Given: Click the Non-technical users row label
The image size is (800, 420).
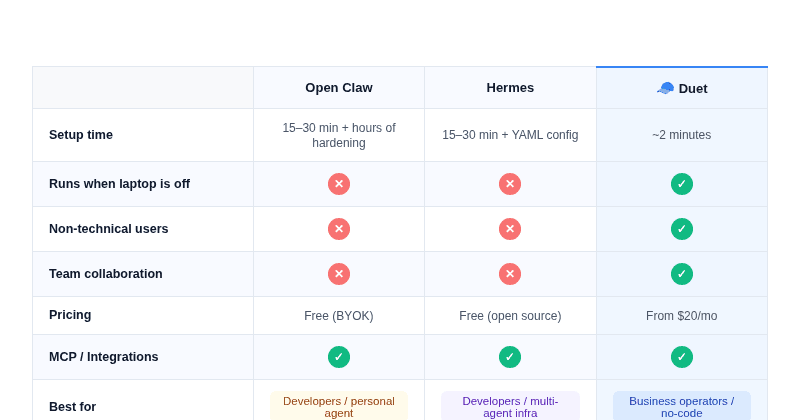Looking at the screenshot, I should (x=109, y=229).
